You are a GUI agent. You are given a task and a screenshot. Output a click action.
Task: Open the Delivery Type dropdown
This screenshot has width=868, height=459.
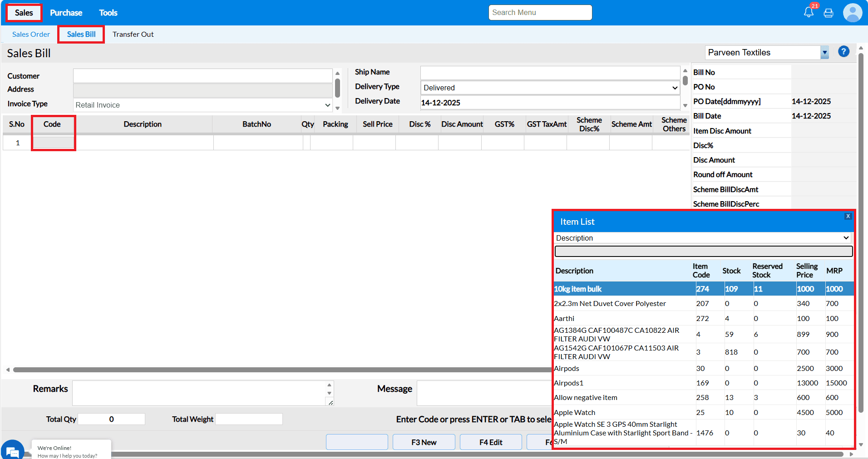[550, 88]
